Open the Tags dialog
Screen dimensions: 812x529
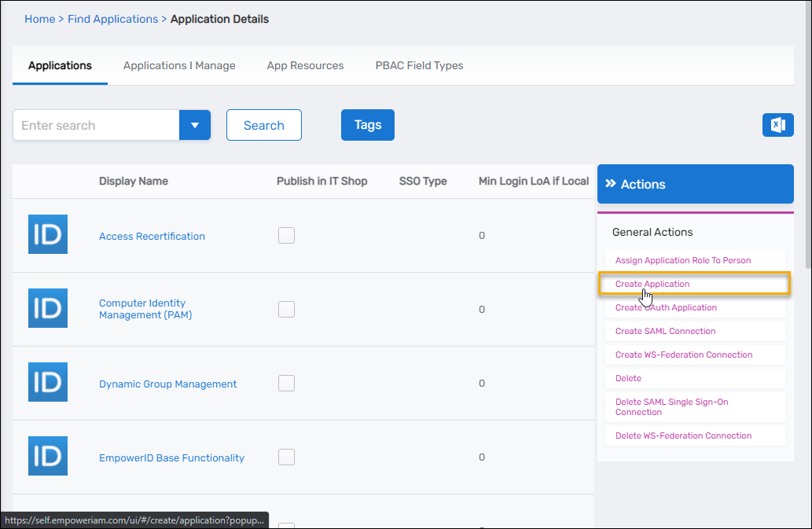pos(367,124)
